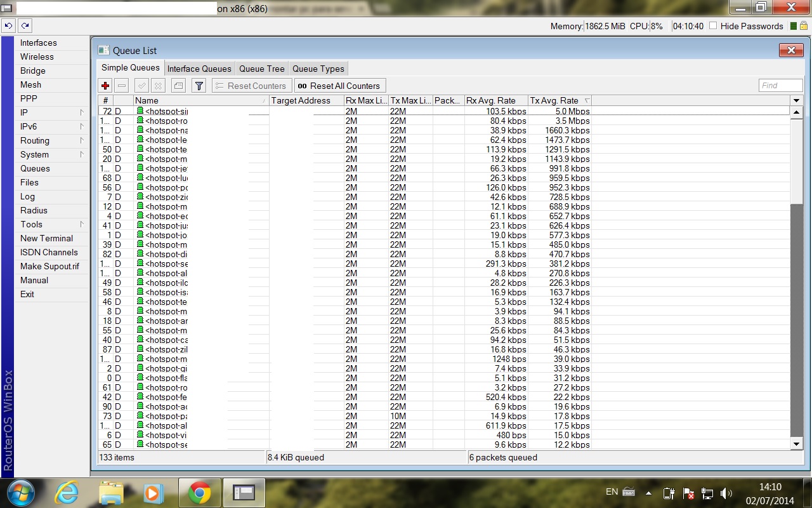Show hidden icons in the system tray
The width and height of the screenshot is (812, 508).
click(648, 493)
